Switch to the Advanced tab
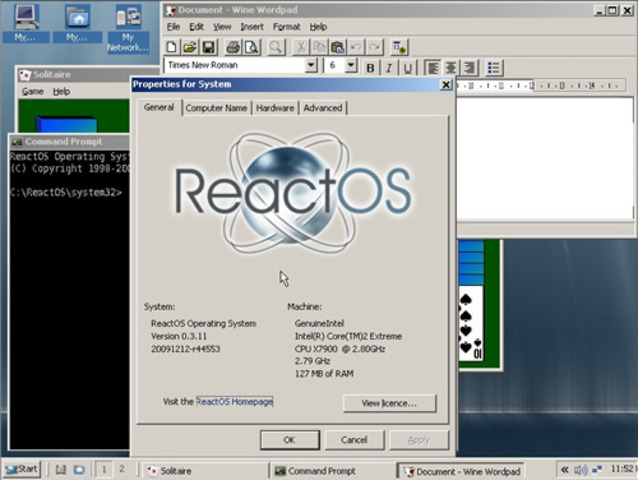638x480 pixels. click(323, 108)
